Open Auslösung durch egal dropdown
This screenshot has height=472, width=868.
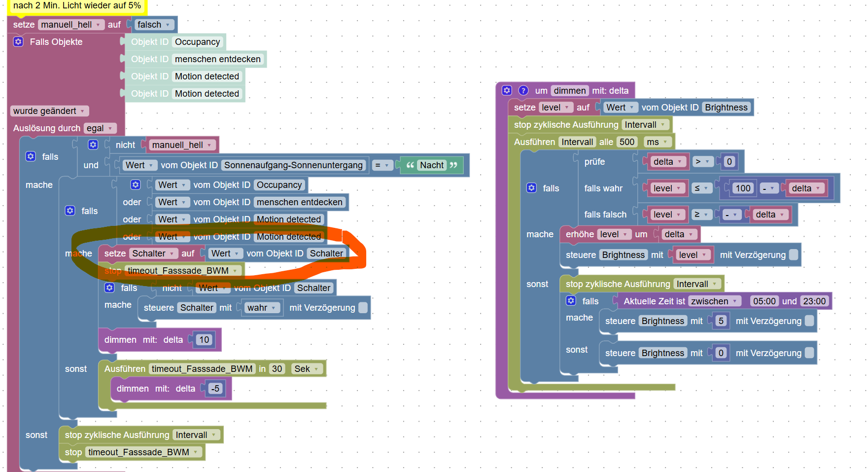point(100,128)
